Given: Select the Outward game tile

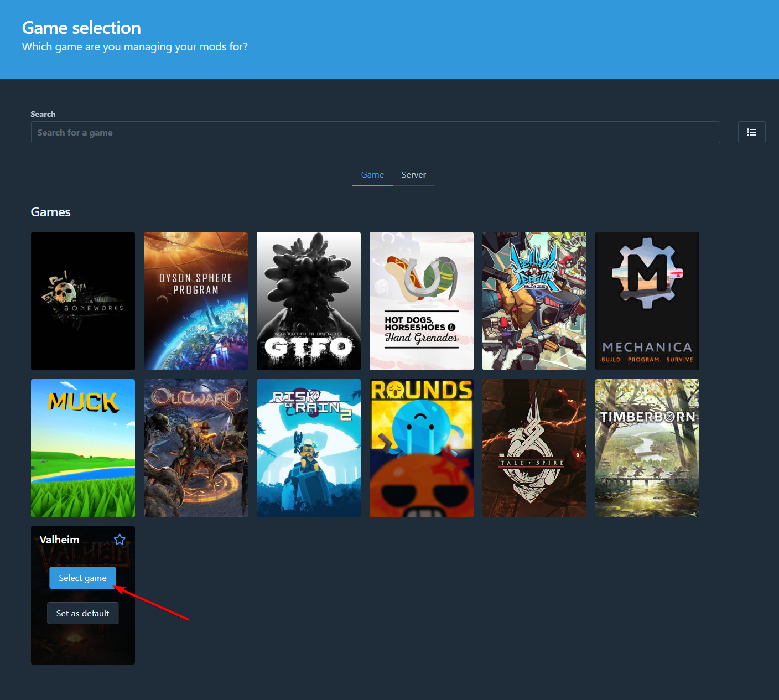Looking at the screenshot, I should coord(195,448).
